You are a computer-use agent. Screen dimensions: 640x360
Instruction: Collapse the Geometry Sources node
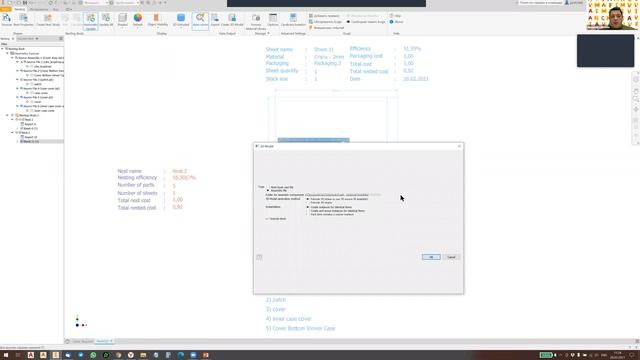(x=7, y=53)
